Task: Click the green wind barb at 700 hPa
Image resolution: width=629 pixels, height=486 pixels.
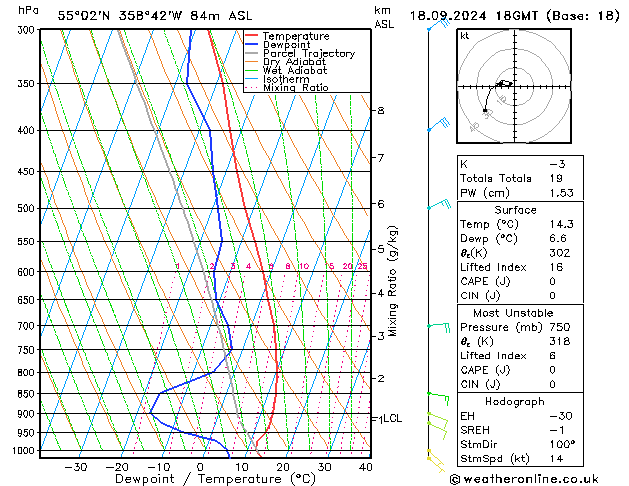Action: [x=439, y=327]
